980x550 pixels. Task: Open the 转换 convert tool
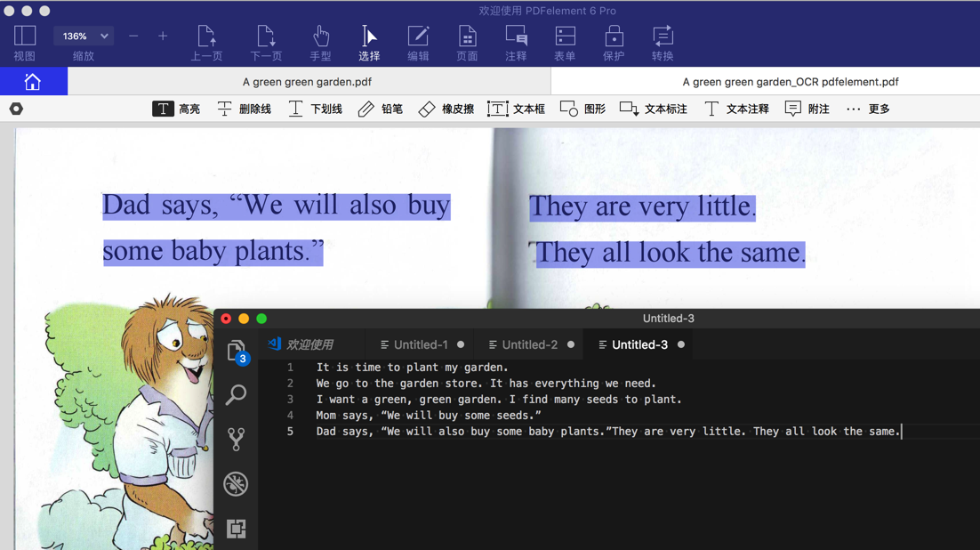point(663,43)
